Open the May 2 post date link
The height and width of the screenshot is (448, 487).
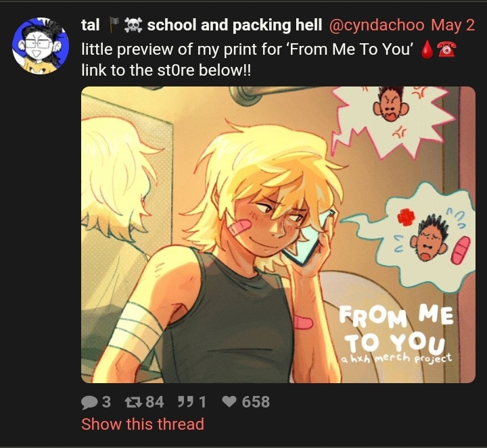(x=453, y=25)
